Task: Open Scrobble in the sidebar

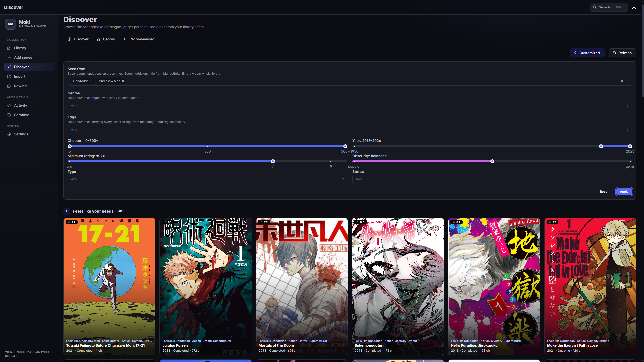Action: coord(29,115)
